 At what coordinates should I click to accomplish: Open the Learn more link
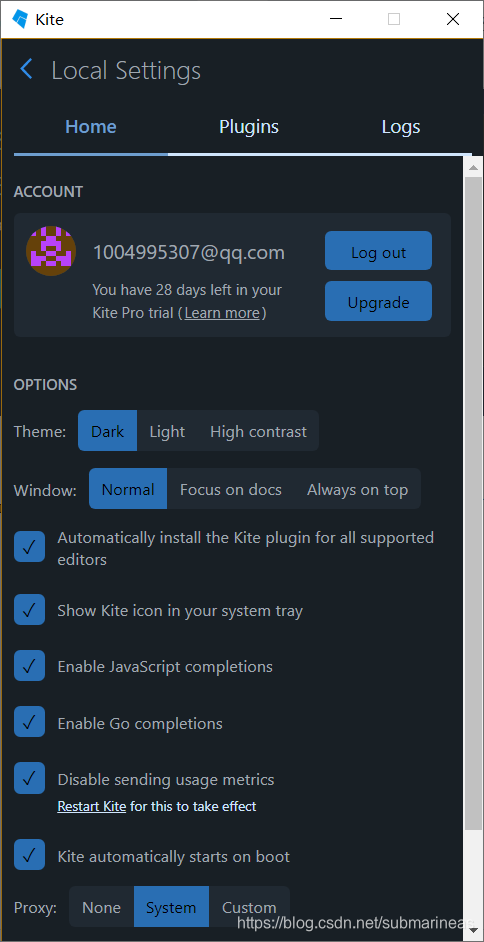click(x=222, y=313)
